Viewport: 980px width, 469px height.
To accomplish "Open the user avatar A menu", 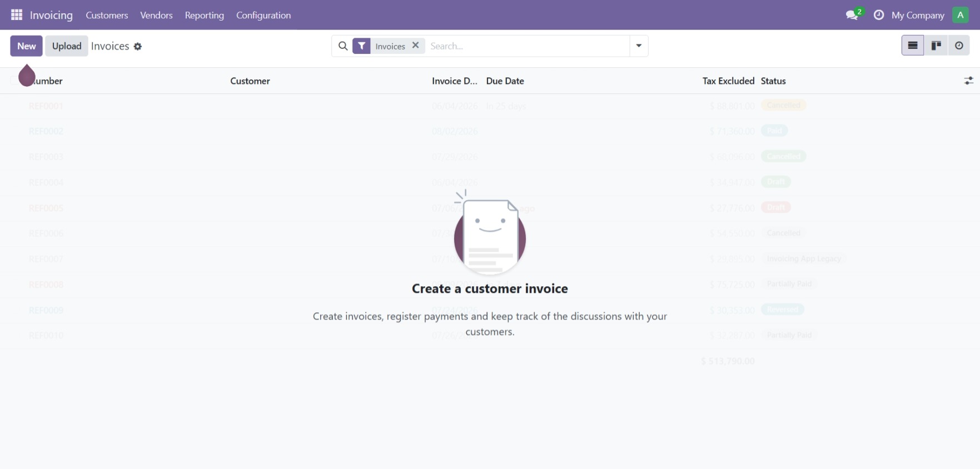I will [x=961, y=15].
